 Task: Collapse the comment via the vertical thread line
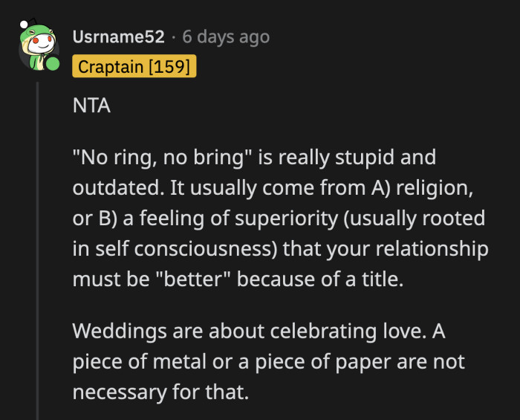[x=37, y=245]
